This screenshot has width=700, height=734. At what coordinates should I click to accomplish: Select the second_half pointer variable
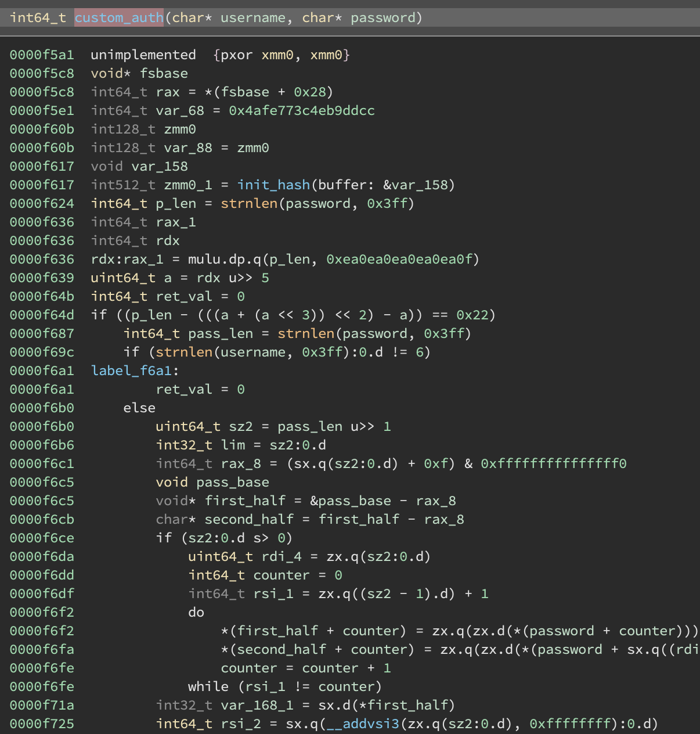click(x=249, y=519)
